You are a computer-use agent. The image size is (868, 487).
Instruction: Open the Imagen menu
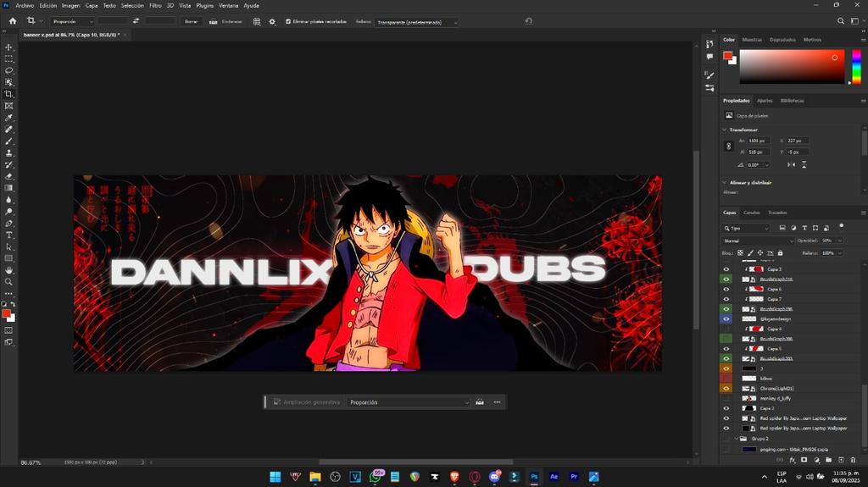point(71,6)
